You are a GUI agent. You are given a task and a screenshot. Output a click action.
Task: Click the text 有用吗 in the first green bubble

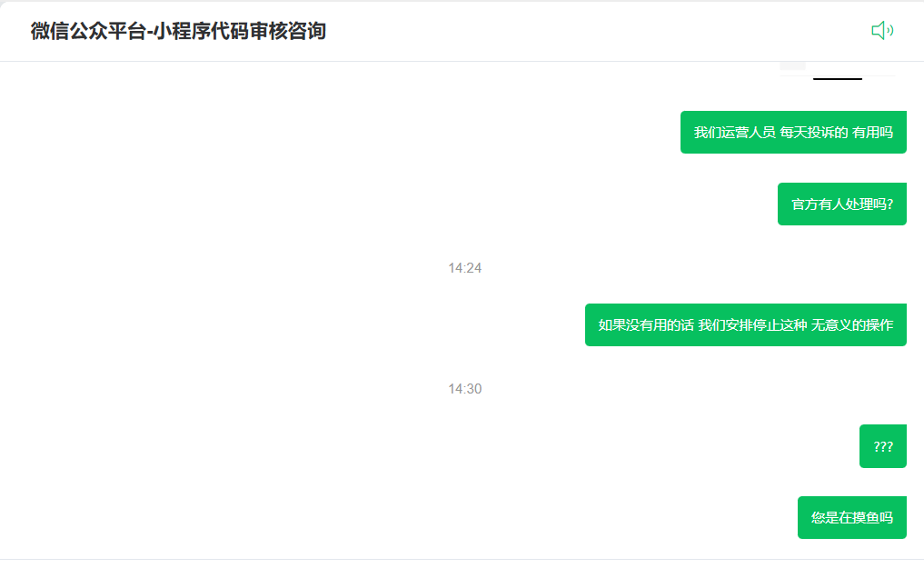click(x=872, y=132)
